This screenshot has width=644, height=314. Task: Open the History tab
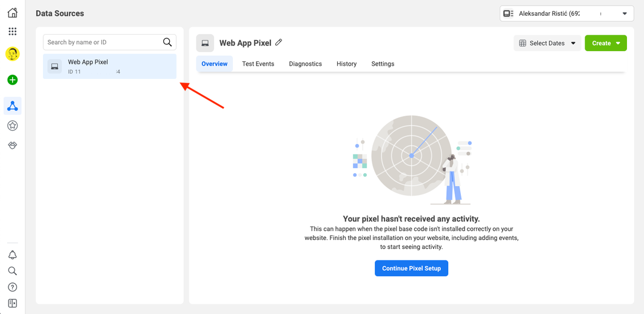coord(347,64)
